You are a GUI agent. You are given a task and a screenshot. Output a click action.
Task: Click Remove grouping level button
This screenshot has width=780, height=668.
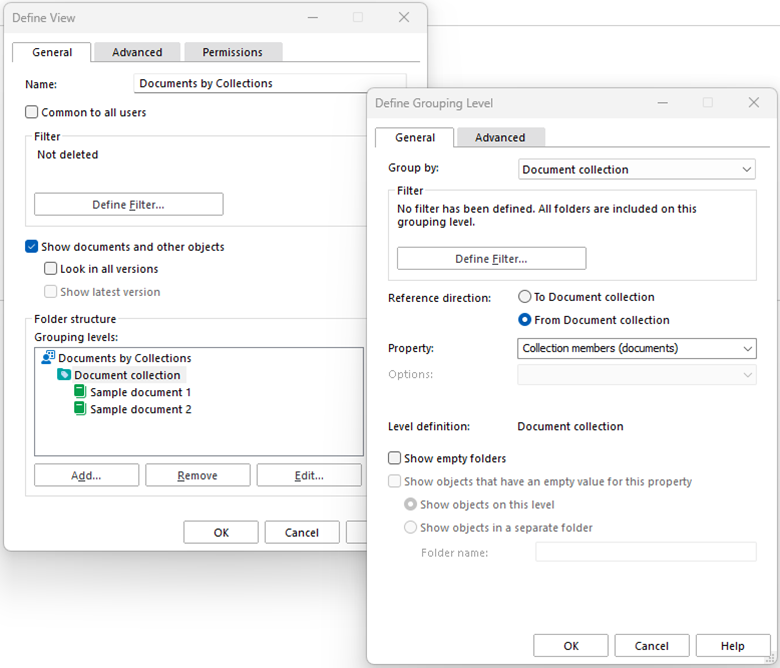point(197,475)
